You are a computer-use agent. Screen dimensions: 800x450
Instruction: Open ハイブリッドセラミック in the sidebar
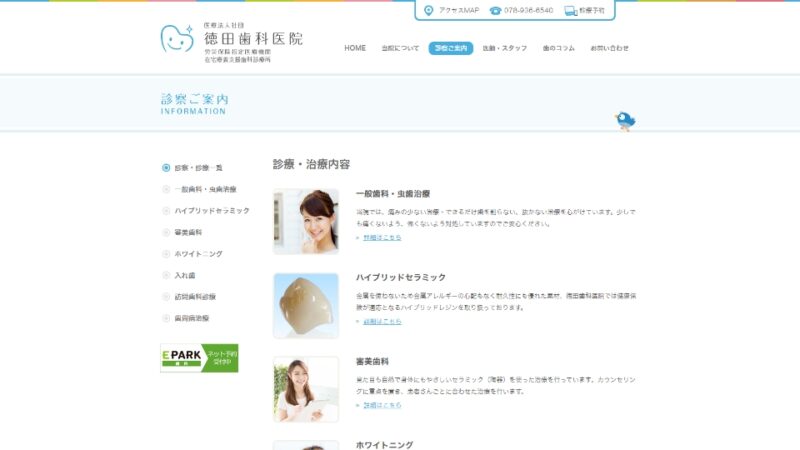tap(212, 211)
